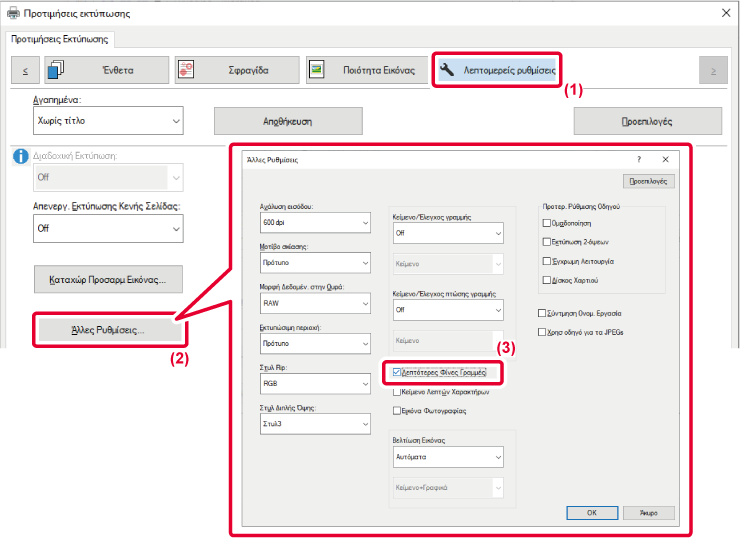The image size is (740, 541).
Task: Click the picture icon on Ποιότητα Εικόνας
Action: tap(316, 70)
